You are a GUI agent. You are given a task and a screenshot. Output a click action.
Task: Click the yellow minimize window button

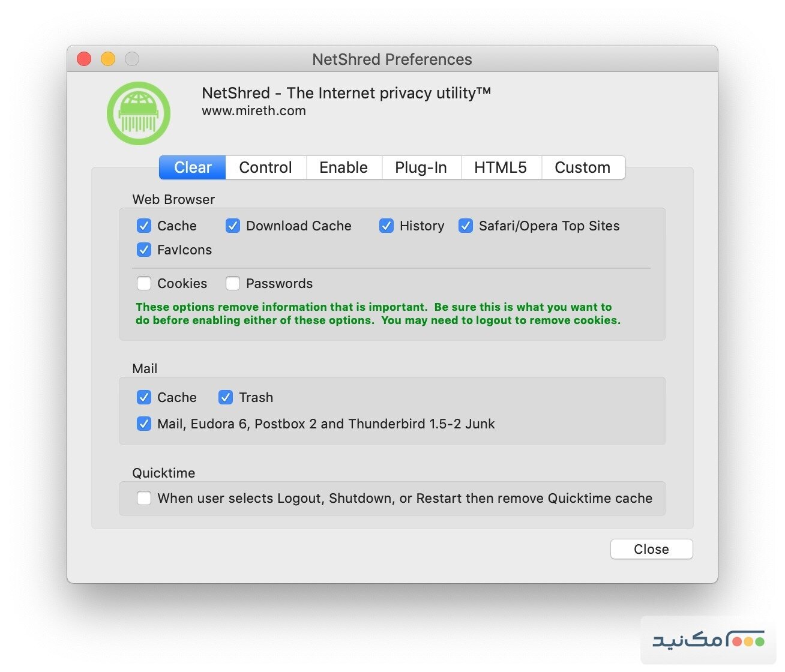108,59
